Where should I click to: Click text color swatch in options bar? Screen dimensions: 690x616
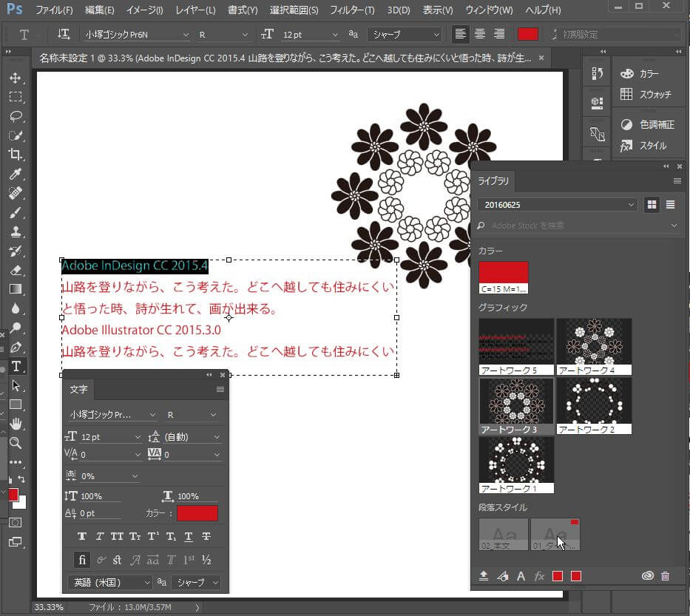tap(528, 34)
